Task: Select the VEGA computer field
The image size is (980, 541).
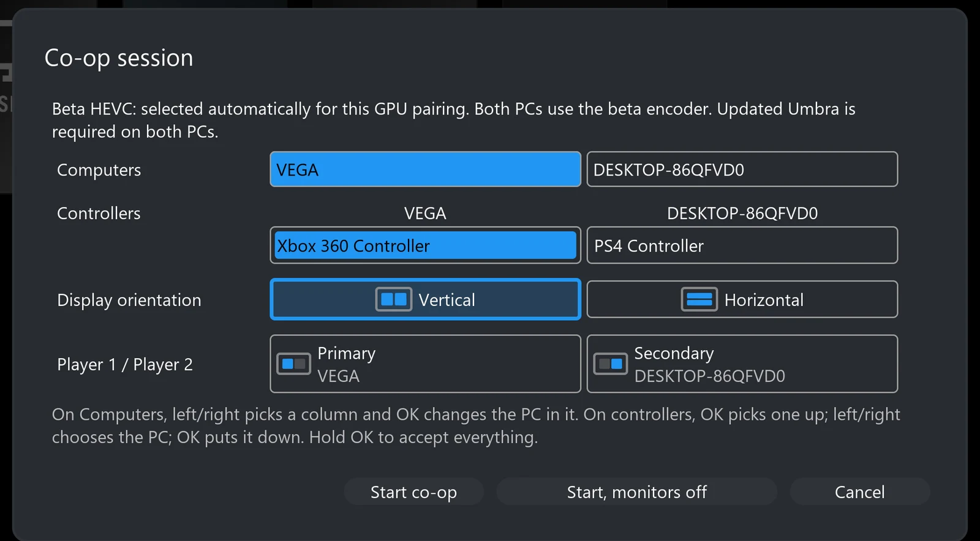Action: pos(425,169)
